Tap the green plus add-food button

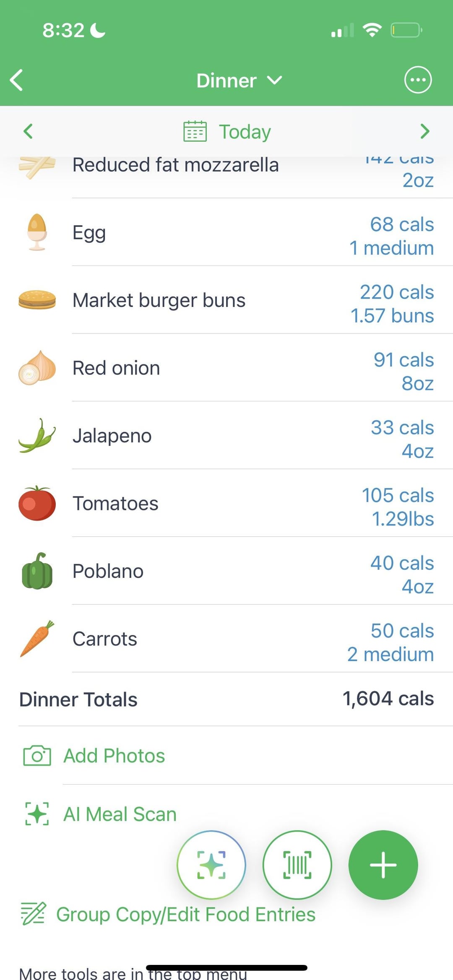coord(383,865)
